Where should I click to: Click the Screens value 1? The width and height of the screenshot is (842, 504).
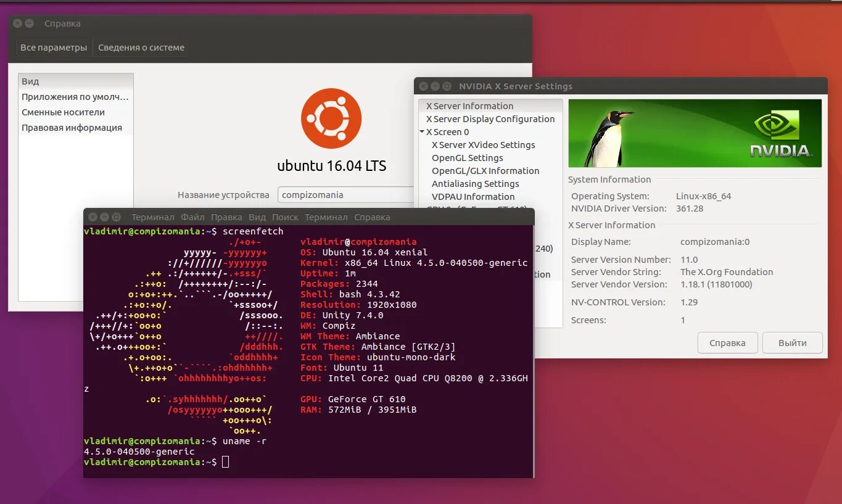683,320
